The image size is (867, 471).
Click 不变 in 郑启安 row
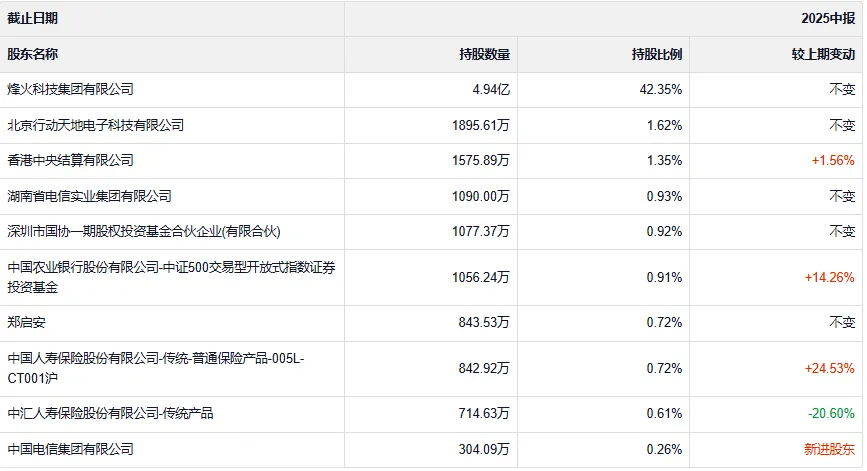pos(842,322)
